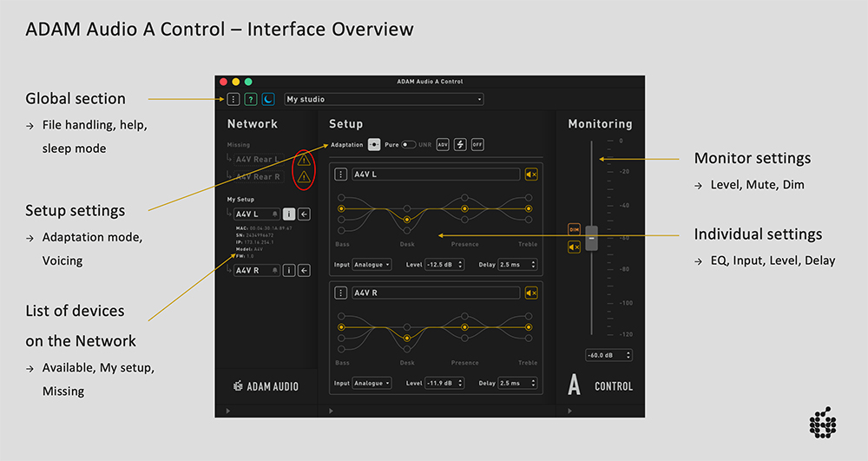Click the Setup panel heading
The width and height of the screenshot is (868, 461).
(346, 124)
